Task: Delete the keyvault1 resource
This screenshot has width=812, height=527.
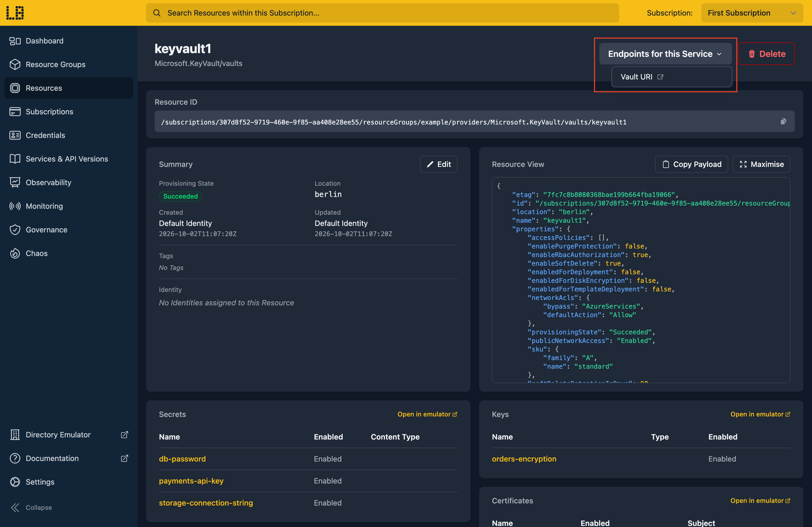Action: (x=767, y=54)
